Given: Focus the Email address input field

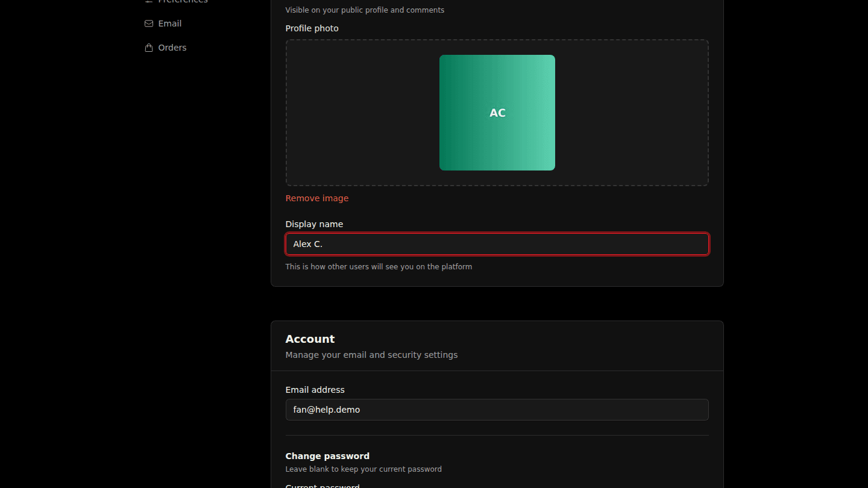Looking at the screenshot, I should [497, 410].
